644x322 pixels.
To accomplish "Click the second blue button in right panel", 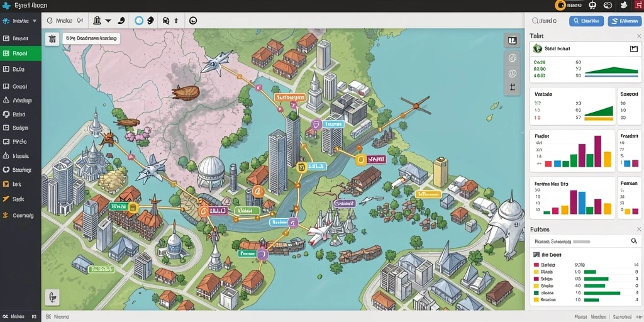I will [624, 21].
